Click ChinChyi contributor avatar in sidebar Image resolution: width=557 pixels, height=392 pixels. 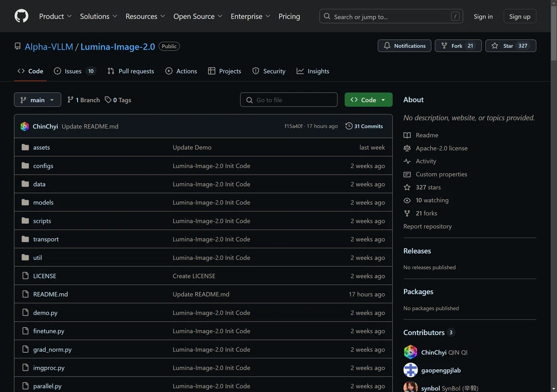click(x=411, y=352)
